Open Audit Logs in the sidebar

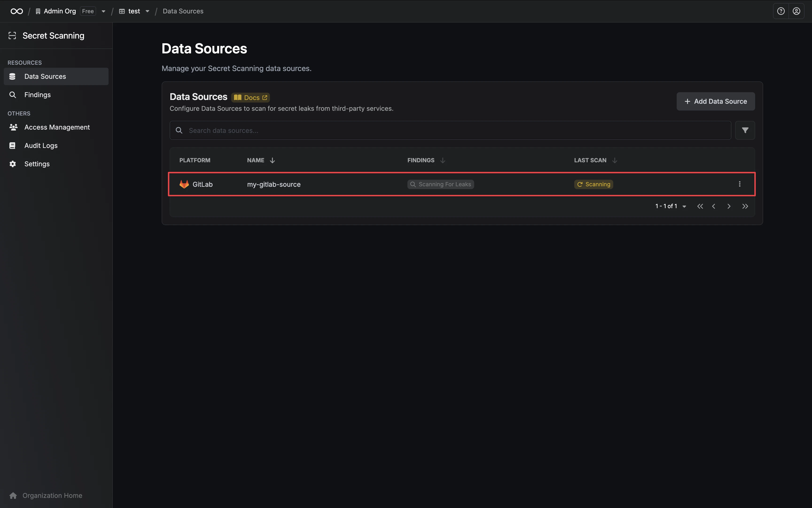(56, 146)
